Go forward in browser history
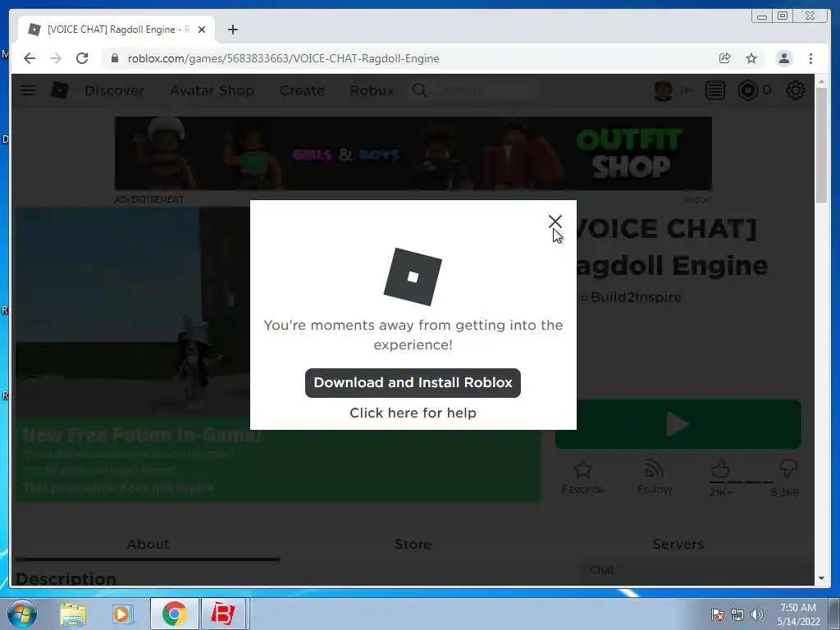 (x=56, y=58)
